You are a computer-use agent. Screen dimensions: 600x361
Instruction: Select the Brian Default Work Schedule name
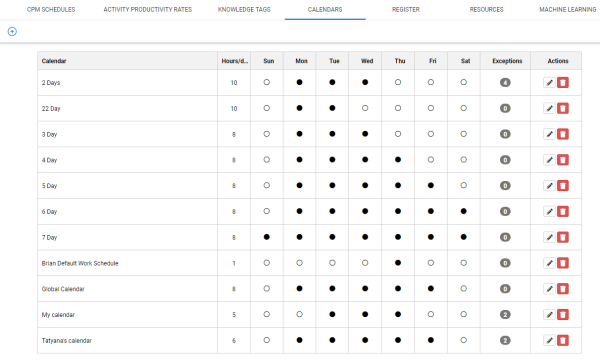click(x=80, y=263)
